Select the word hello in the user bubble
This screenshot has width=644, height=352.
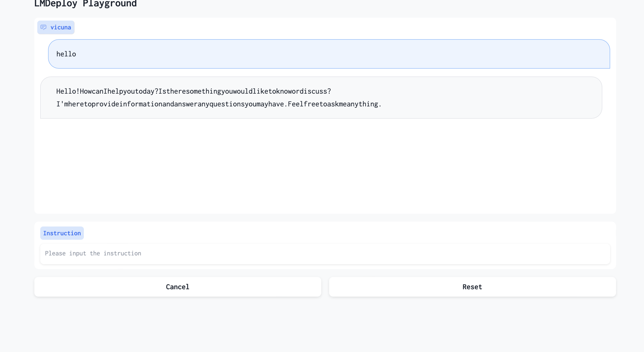pyautogui.click(x=66, y=54)
